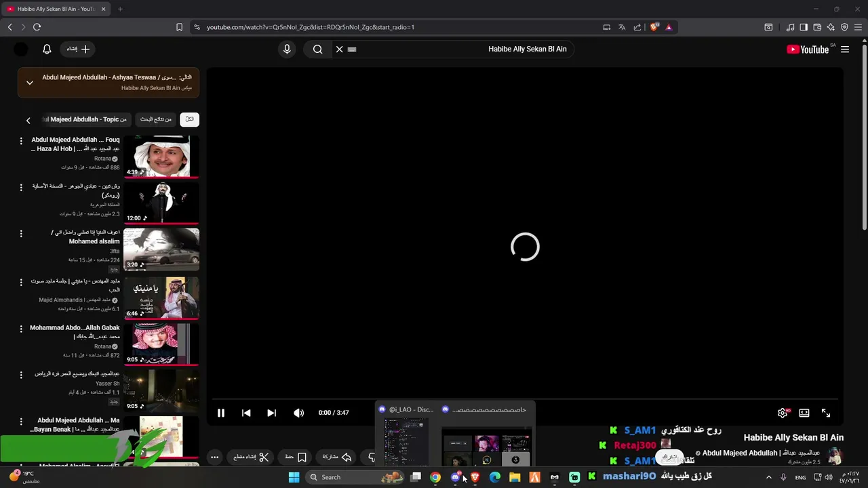
Task: Play the Fouq Haza Al Hob thumbnail
Action: [x=161, y=156]
